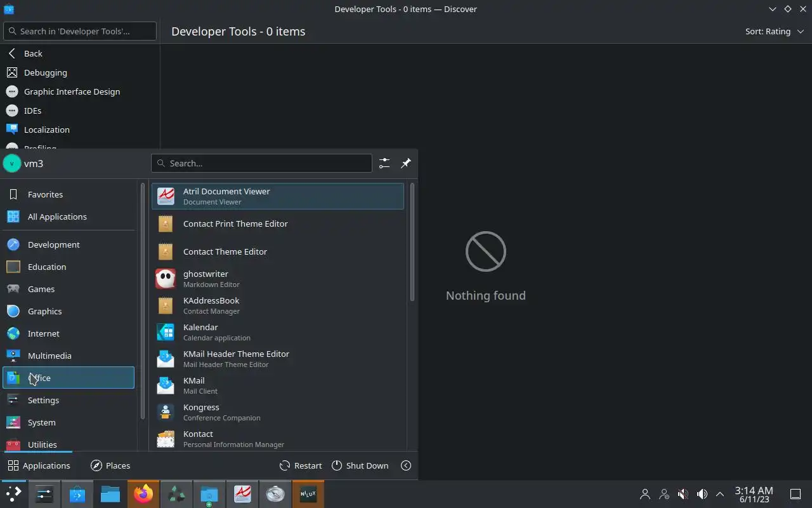Open the Settings category
The image size is (812, 508).
tap(69, 400)
